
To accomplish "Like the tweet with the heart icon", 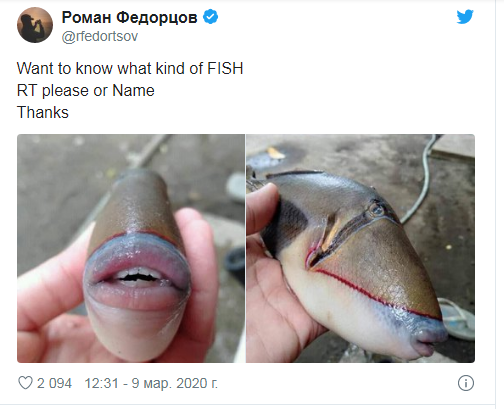I will (25, 383).
